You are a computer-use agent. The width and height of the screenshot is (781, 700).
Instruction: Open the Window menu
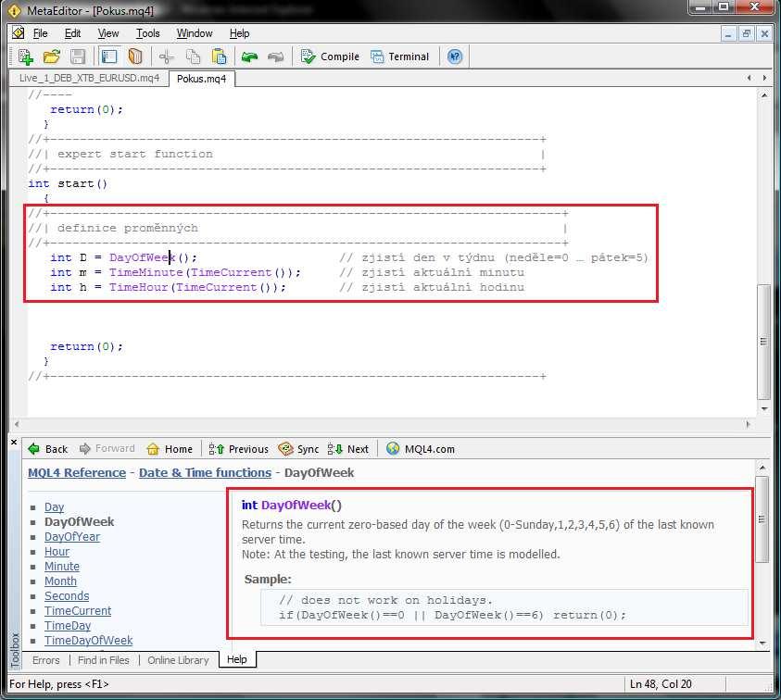coord(195,33)
